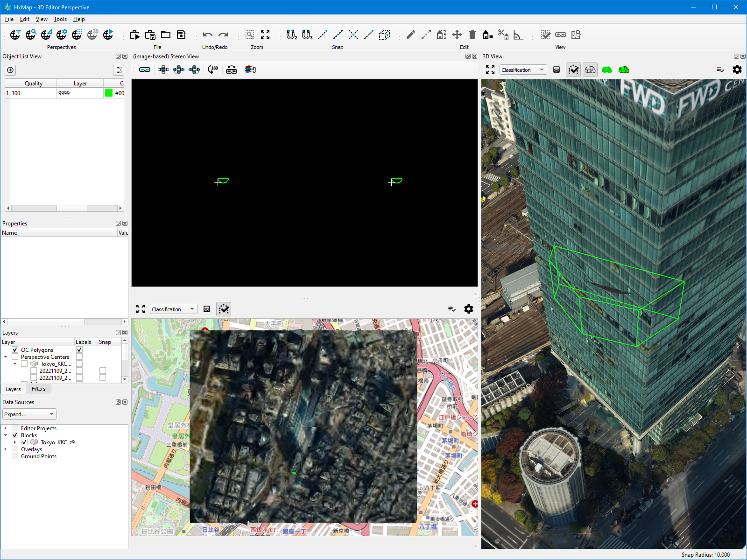This screenshot has width=747, height=560.
Task: Open the Classification dropdown in 3D View
Action: click(x=523, y=70)
